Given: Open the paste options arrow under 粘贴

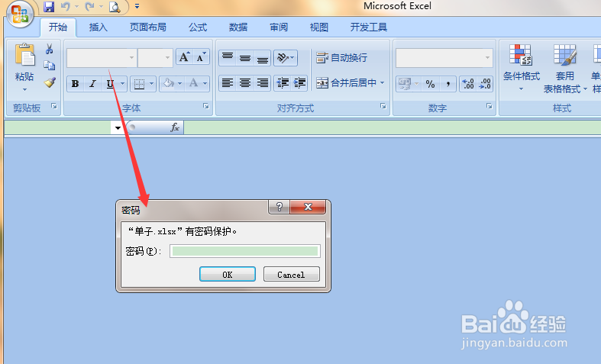Looking at the screenshot, I should point(24,90).
